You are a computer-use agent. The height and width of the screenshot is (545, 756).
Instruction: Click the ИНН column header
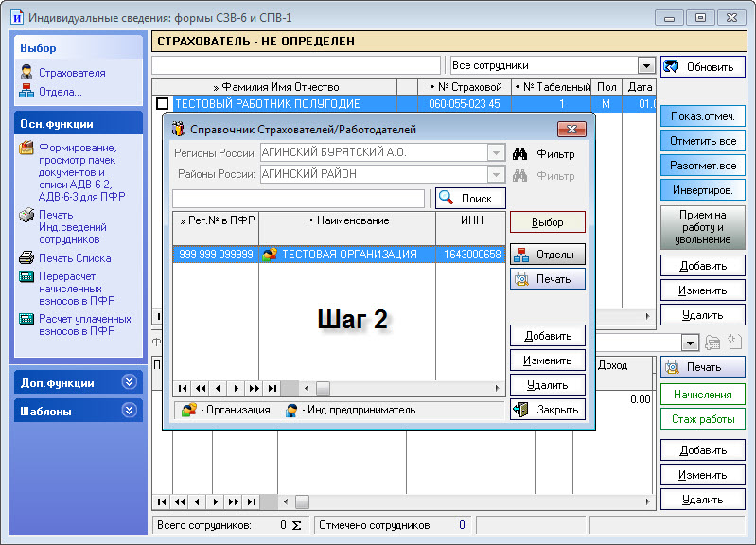pyautogui.click(x=470, y=220)
